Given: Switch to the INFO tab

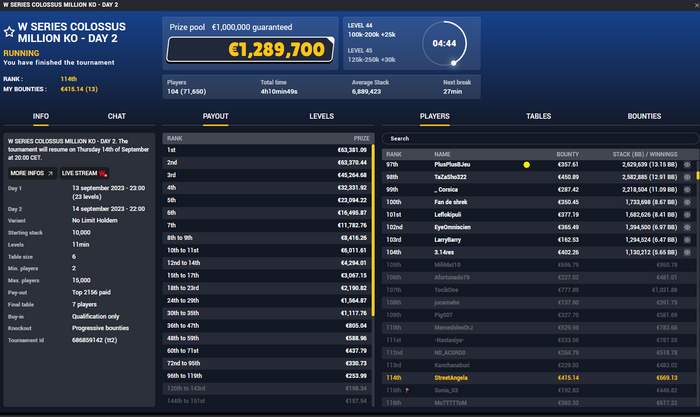Looking at the screenshot, I should click(41, 116).
